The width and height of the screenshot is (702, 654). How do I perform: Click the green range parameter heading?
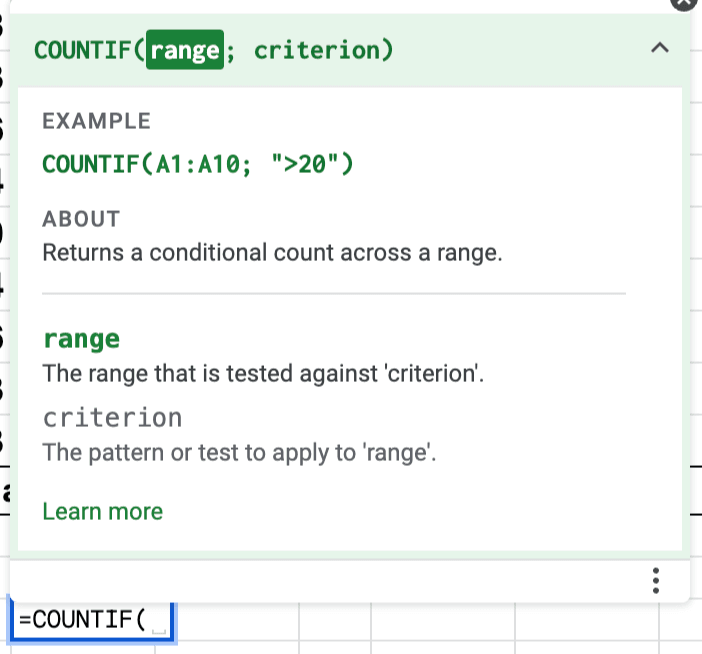[81, 339]
